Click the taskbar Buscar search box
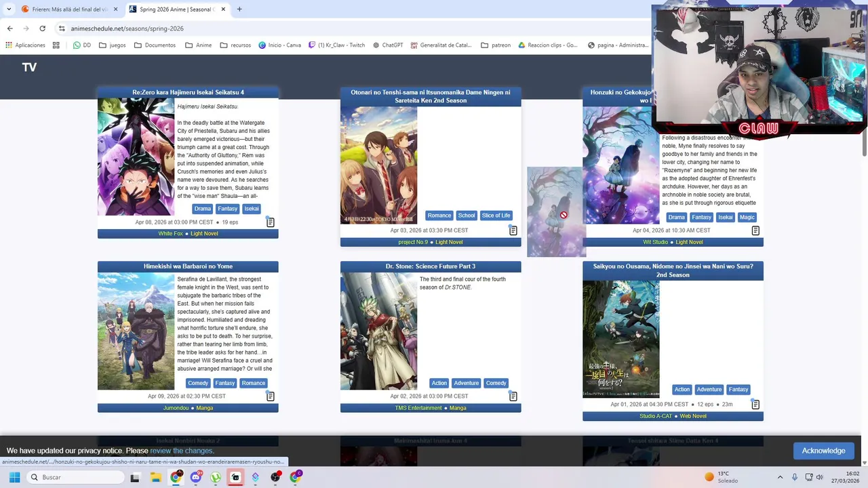The image size is (868, 488). (x=76, y=477)
